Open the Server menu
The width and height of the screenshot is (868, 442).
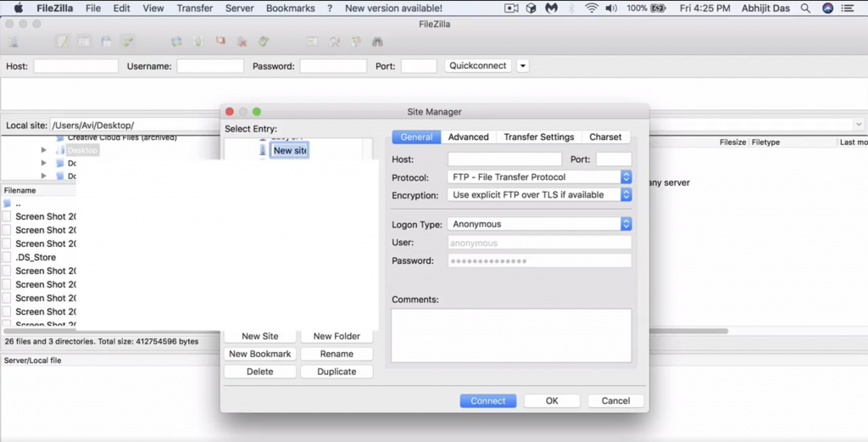pos(239,8)
